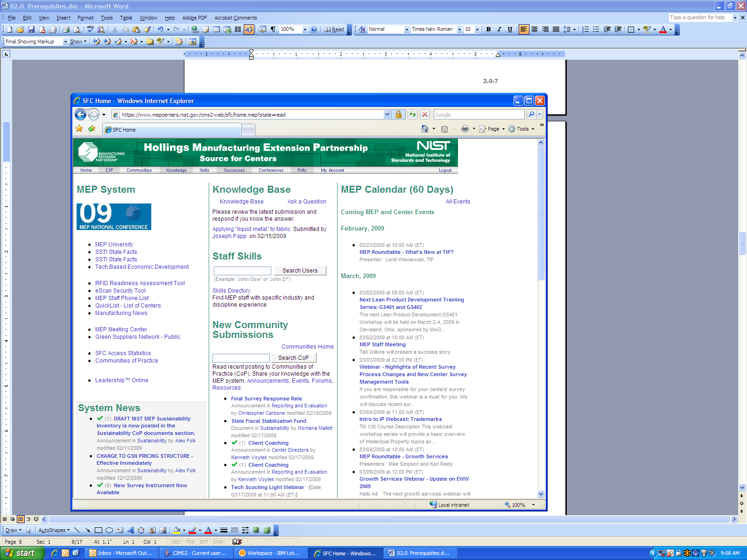Expand the Draw dropdown menu
This screenshot has height=560, width=747.
click(13, 530)
